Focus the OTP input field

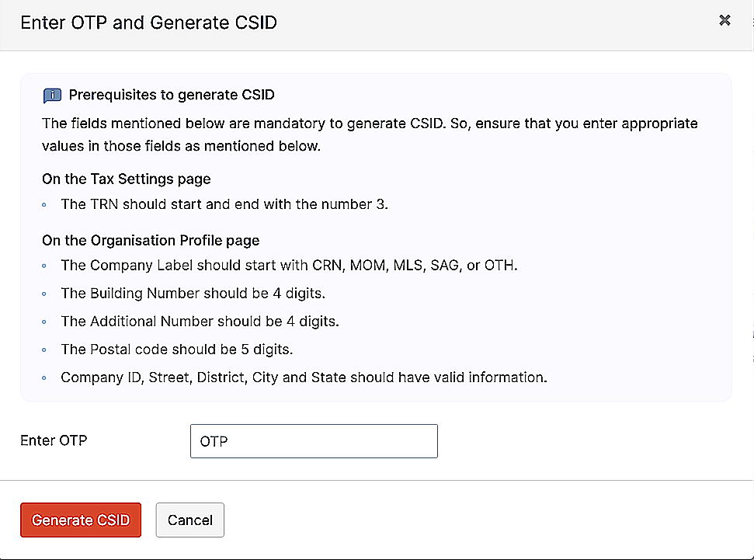tap(314, 441)
